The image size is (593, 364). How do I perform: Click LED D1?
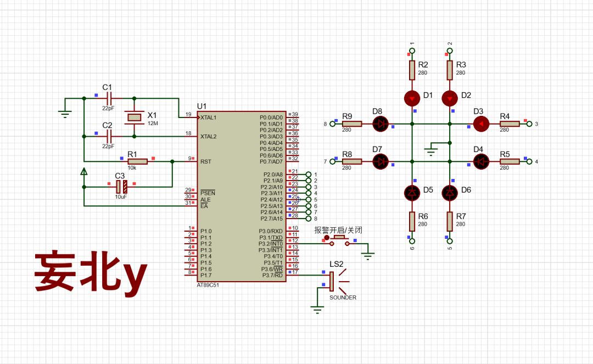click(x=412, y=99)
